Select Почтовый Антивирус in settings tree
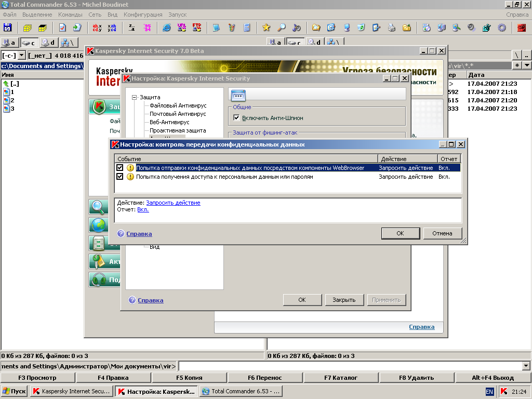This screenshot has width=532, height=399. pyautogui.click(x=178, y=114)
